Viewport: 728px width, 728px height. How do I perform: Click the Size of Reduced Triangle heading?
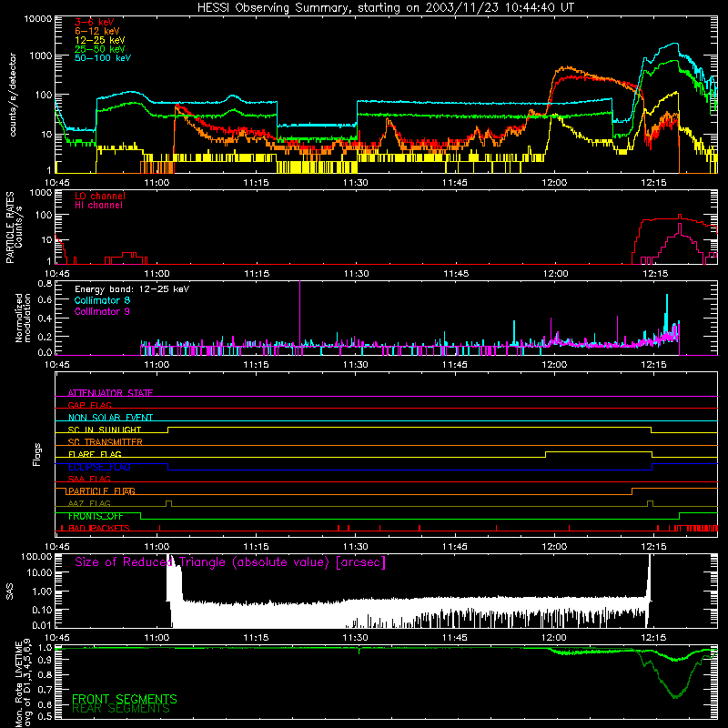click(230, 562)
